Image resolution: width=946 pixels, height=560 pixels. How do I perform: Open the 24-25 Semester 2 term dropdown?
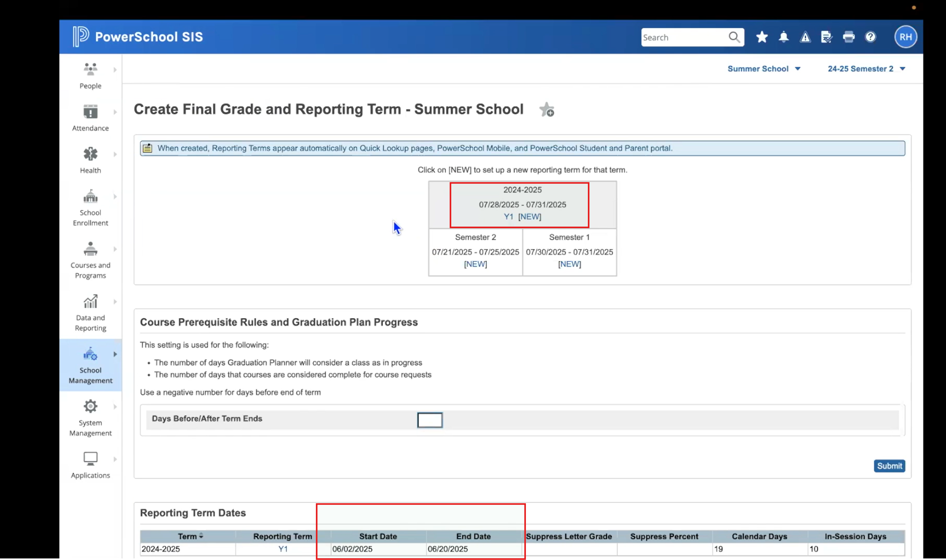[x=866, y=69]
